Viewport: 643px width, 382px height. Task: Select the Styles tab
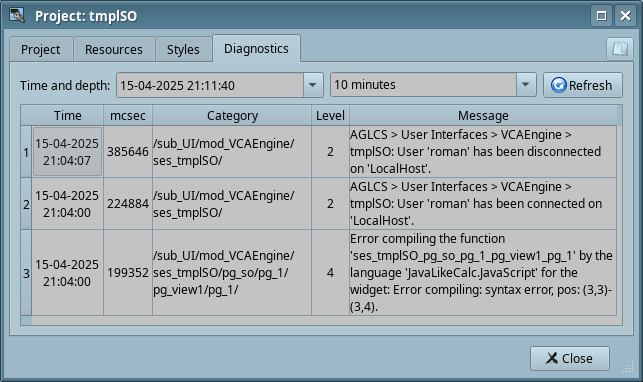183,49
